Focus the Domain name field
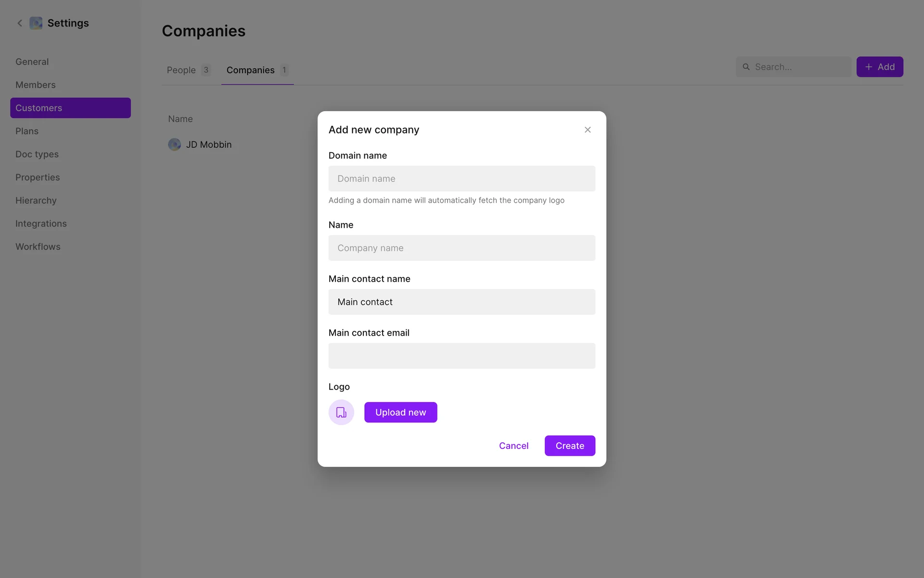This screenshot has width=924, height=578. coord(462,179)
